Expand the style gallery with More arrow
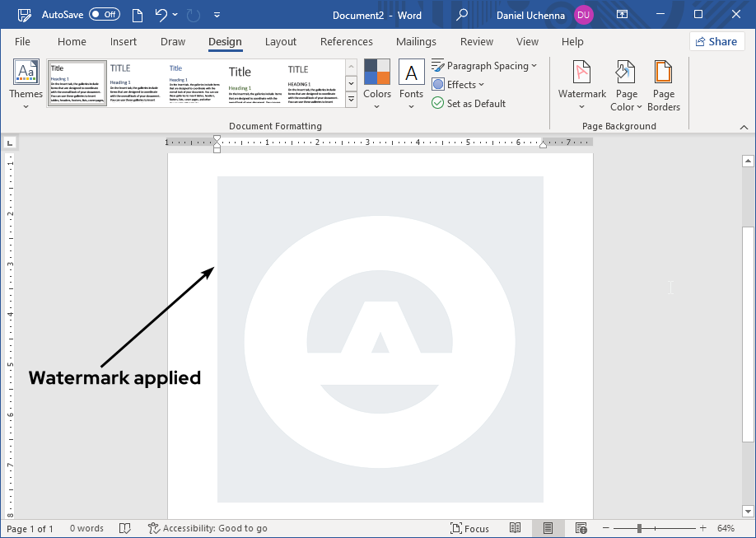Screen dimensions: 756x538 351,99
